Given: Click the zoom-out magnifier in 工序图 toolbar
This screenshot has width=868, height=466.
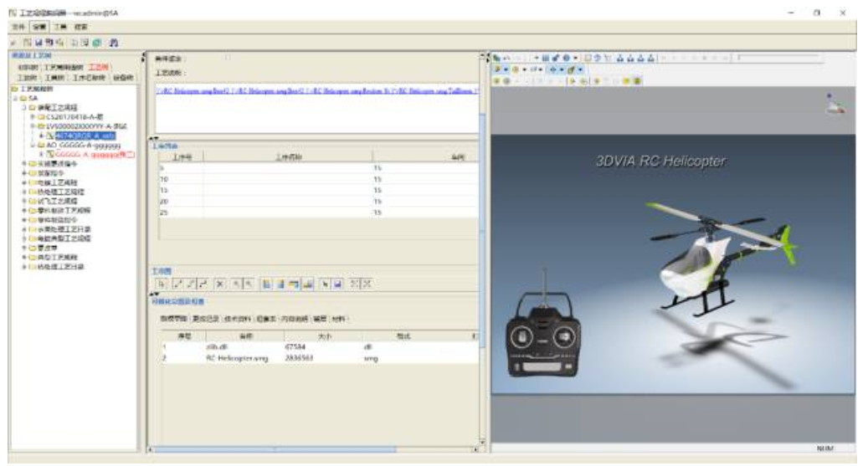Looking at the screenshot, I should click(249, 284).
